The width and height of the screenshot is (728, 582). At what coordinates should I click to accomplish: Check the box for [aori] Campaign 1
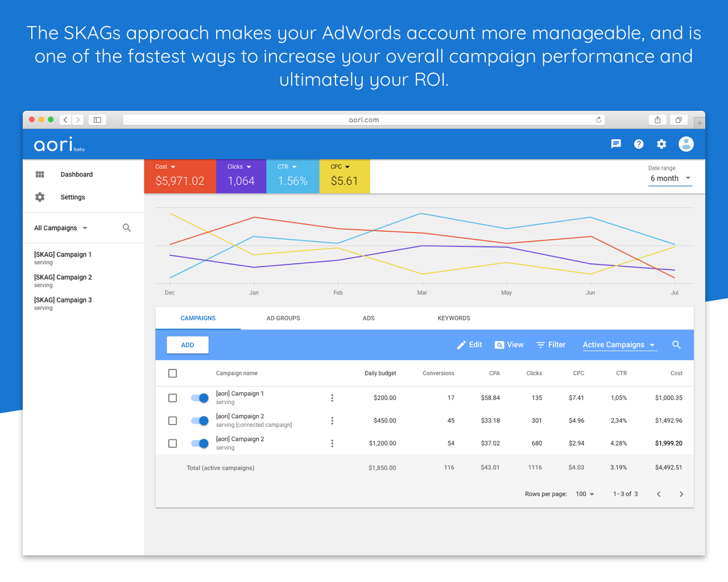pyautogui.click(x=172, y=398)
